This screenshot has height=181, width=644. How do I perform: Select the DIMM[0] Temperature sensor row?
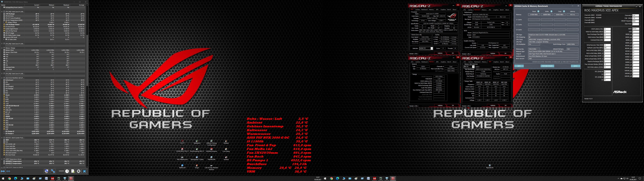point(43,161)
